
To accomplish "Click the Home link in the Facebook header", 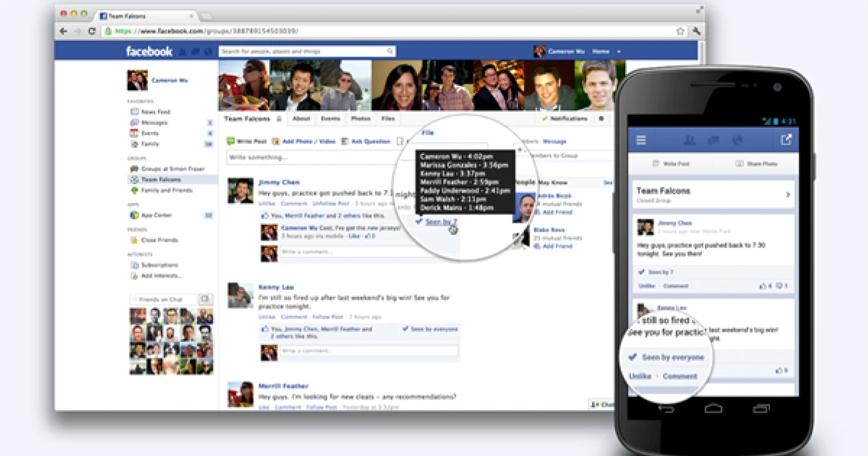I will [x=601, y=52].
